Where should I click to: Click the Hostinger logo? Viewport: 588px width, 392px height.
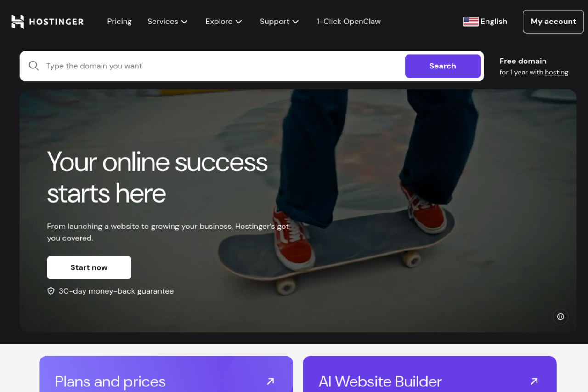48,22
